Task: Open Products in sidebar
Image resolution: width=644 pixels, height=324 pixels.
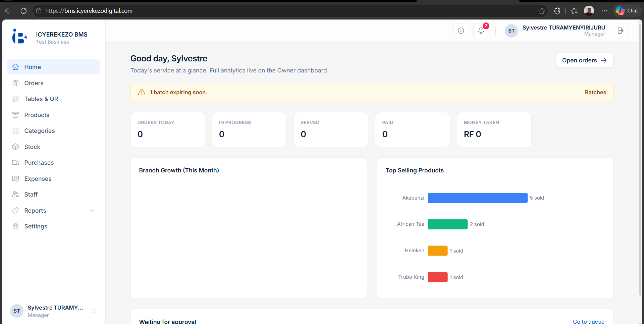Action: pyautogui.click(x=53, y=115)
